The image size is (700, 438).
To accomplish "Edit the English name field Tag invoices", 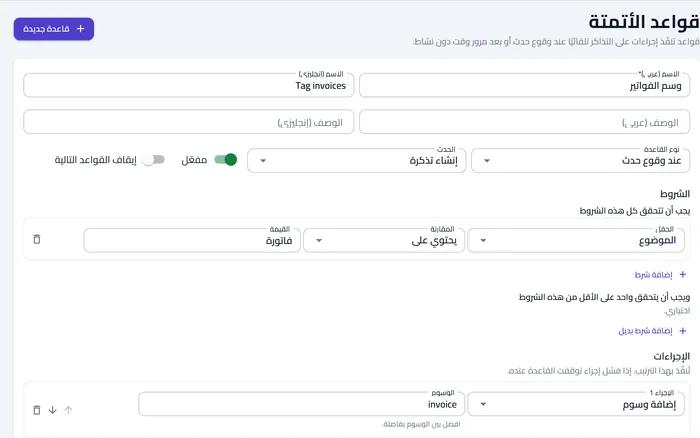I will pos(188,85).
